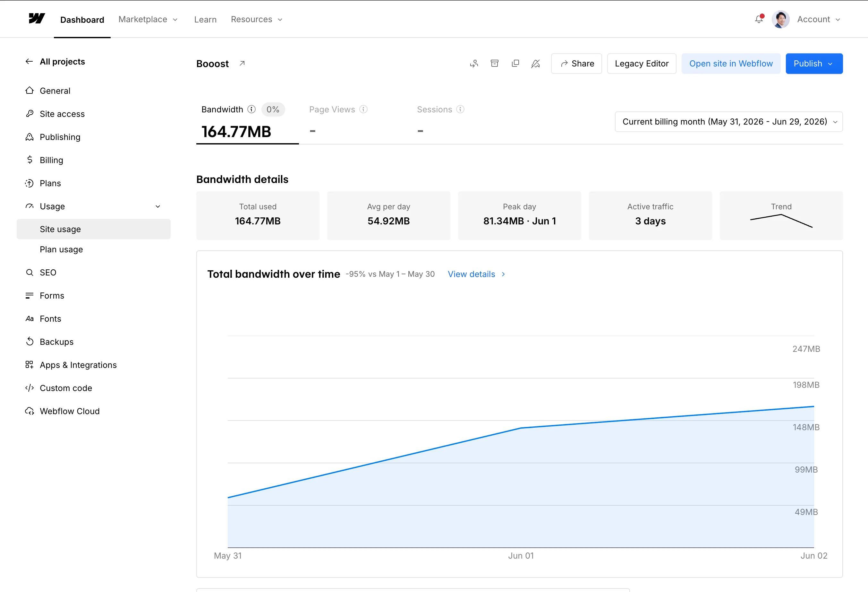Click the Page Views info icon
The height and width of the screenshot is (592, 868).
point(363,109)
